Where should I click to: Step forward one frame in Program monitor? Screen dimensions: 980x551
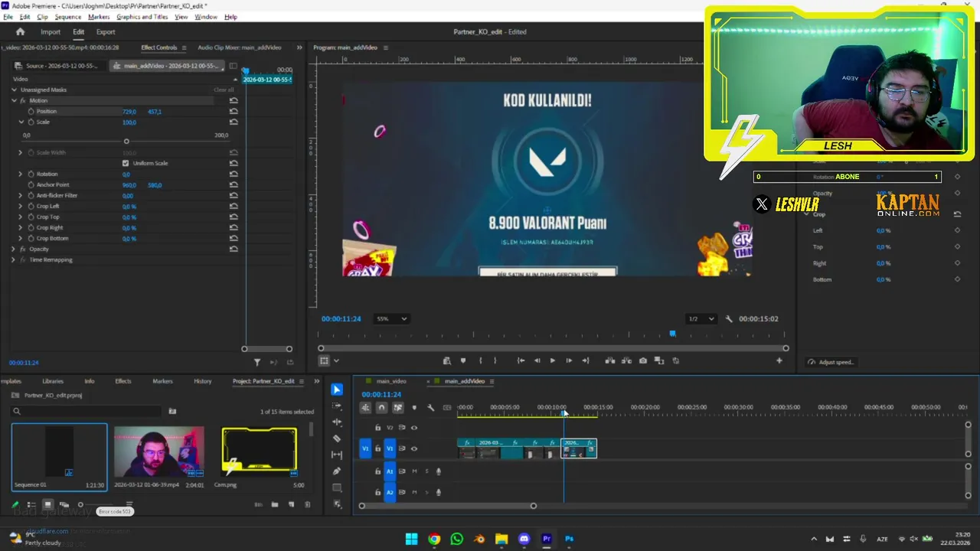click(x=569, y=360)
